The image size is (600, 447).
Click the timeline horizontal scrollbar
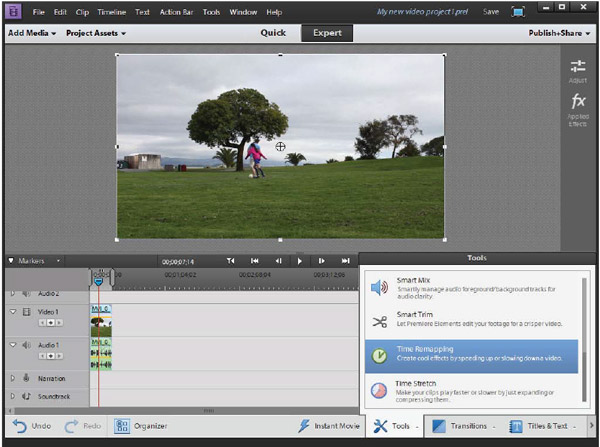(209, 411)
